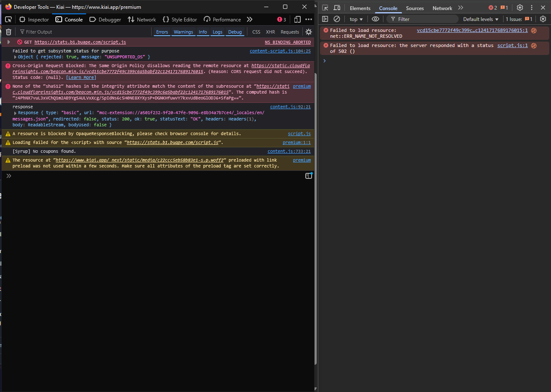Open stats.b1.buape.com/script.js GET link
This screenshot has width=551, height=392.
pyautogui.click(x=80, y=42)
